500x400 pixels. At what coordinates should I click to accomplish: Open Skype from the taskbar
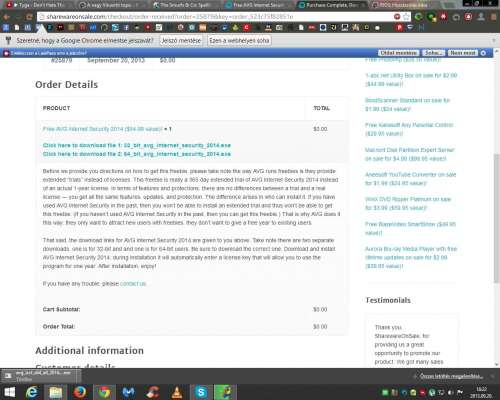(x=201, y=392)
